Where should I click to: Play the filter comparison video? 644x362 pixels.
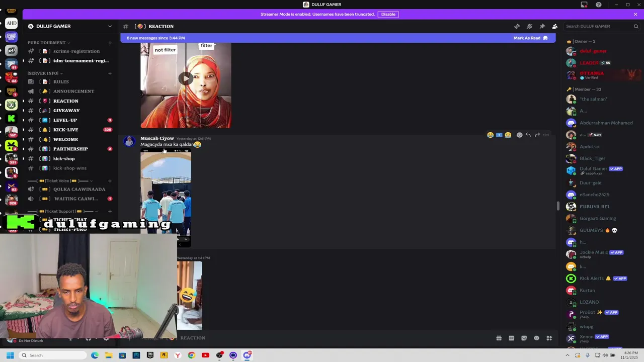point(186,78)
